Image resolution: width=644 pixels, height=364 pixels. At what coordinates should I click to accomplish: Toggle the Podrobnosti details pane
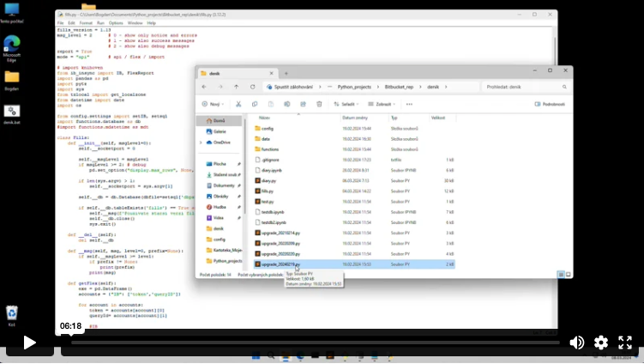[550, 104]
